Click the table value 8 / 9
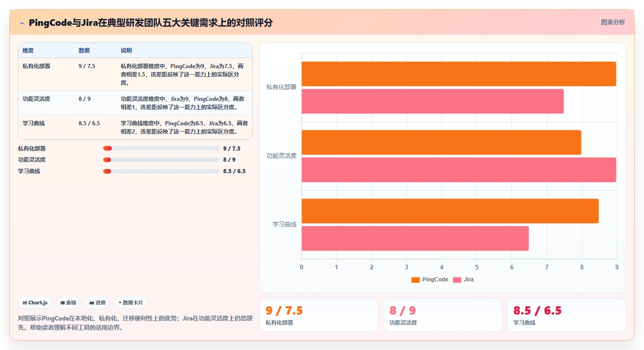Viewport: 644px width, 350px height. point(85,99)
